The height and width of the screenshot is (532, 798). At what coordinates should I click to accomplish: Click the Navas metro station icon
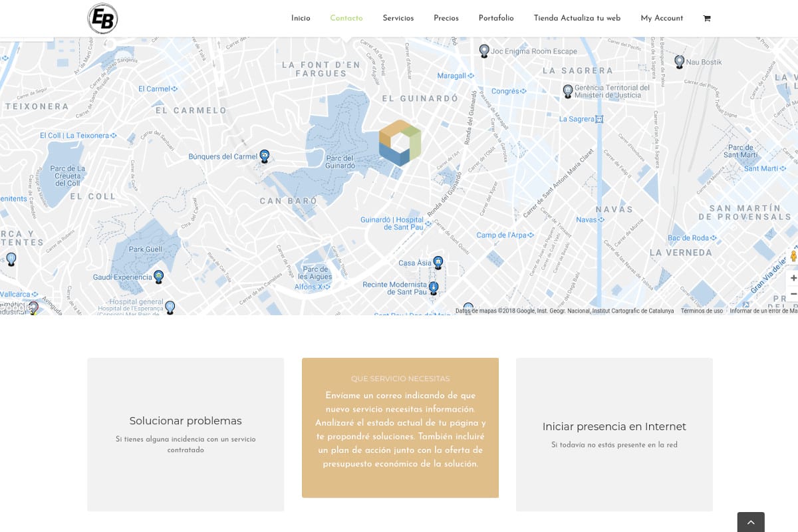tap(602, 220)
